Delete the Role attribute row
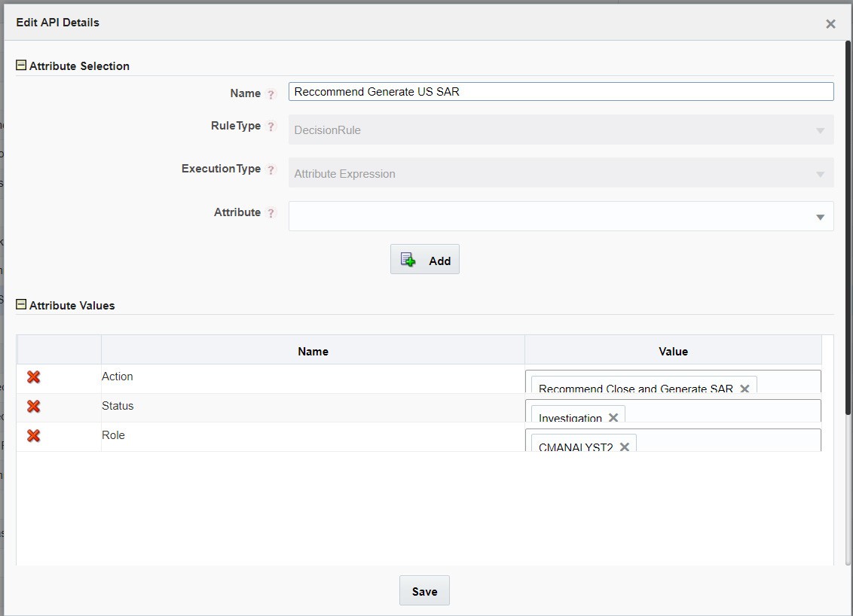Viewport: 853px width, 616px height. pos(33,435)
